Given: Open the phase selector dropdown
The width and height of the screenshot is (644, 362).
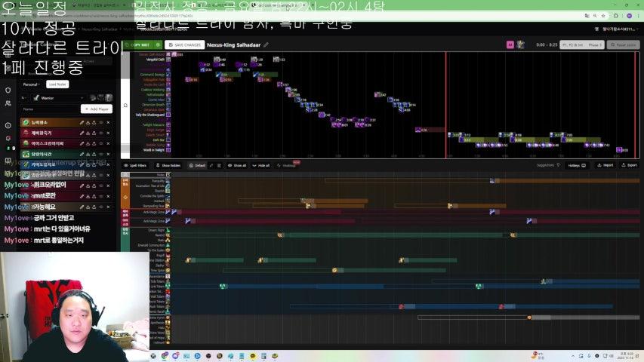Looking at the screenshot, I should tap(582, 44).
